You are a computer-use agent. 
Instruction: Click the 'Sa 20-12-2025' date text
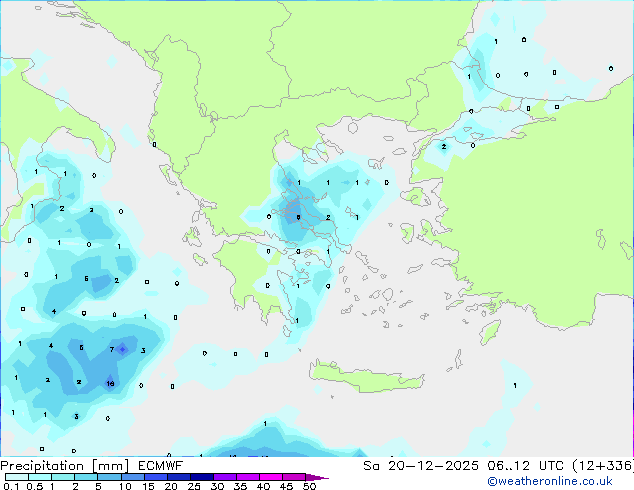421,466
